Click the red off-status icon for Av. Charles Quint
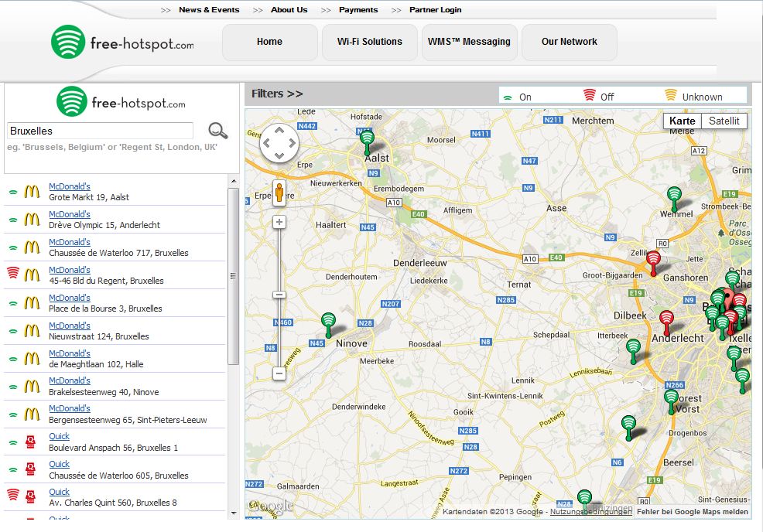Screen dimensions: 763x532 [13, 495]
